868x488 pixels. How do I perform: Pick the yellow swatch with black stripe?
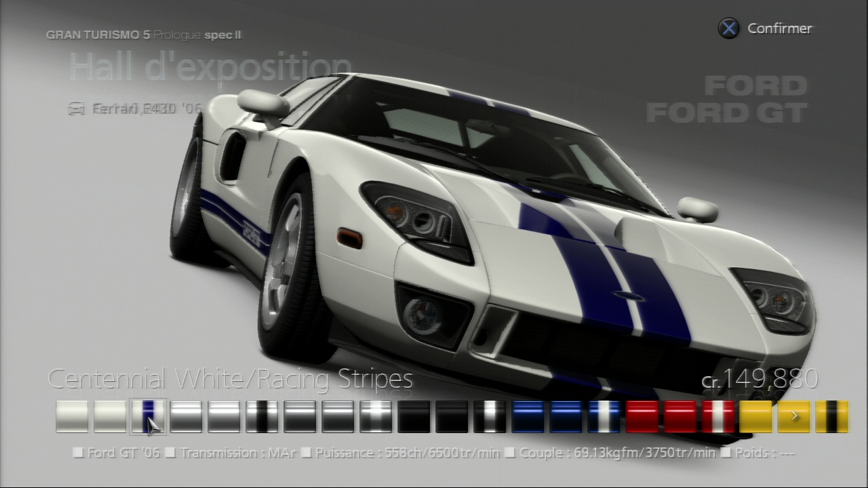831,416
